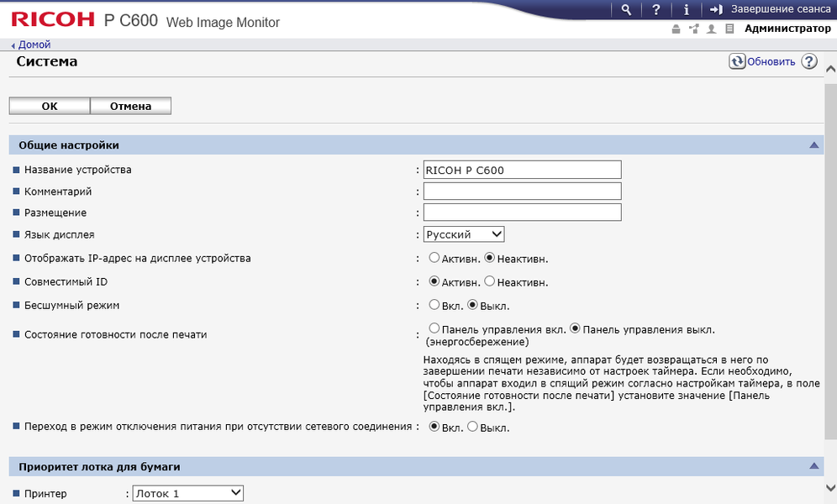Set Бесшумный режим to Выкл.
The height and width of the screenshot is (504, 837).
[x=472, y=305]
